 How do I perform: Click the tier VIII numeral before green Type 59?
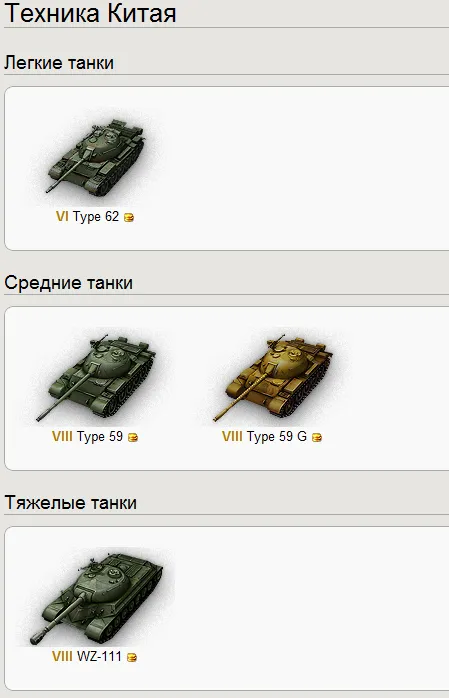(62, 436)
